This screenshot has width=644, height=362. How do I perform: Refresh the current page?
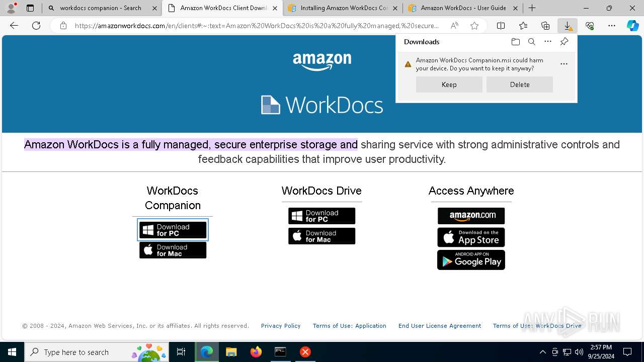(36, 26)
